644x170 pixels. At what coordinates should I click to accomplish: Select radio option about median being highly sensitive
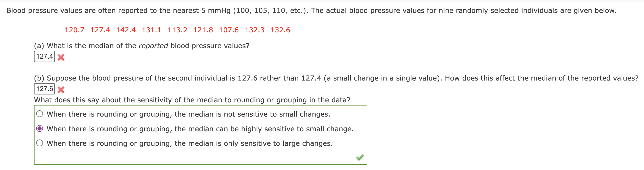click(40, 129)
